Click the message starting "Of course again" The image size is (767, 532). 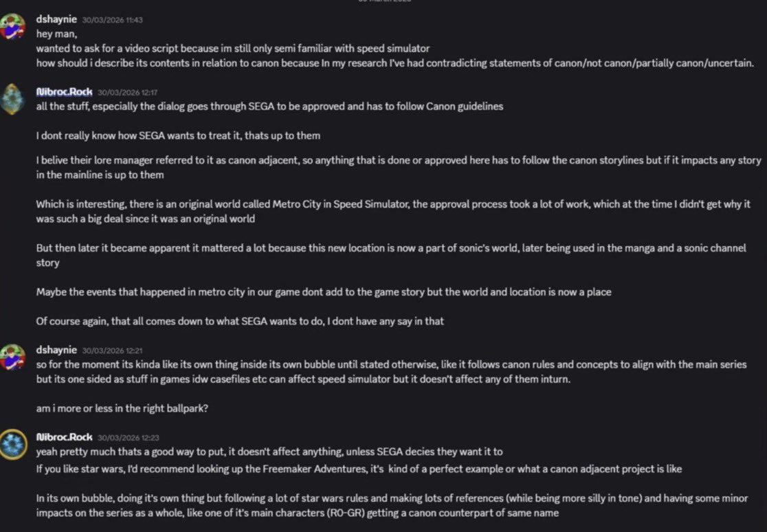pyautogui.click(x=240, y=321)
